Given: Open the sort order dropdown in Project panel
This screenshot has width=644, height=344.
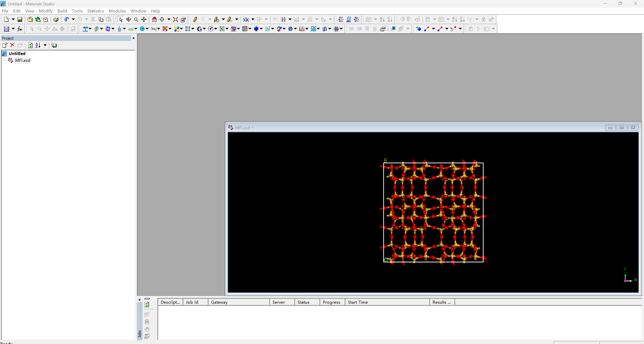Looking at the screenshot, I should pyautogui.click(x=45, y=45).
